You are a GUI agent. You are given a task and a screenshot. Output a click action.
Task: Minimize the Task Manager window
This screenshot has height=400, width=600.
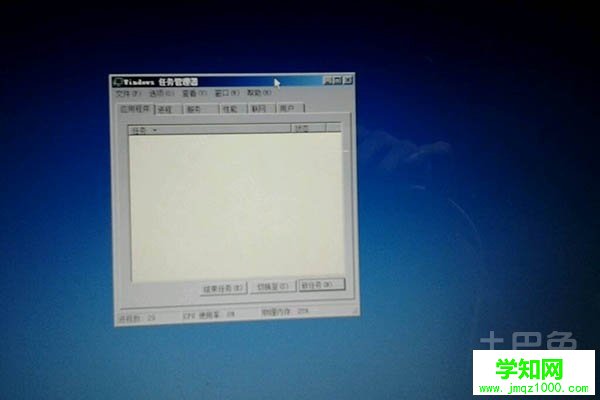(x=328, y=80)
